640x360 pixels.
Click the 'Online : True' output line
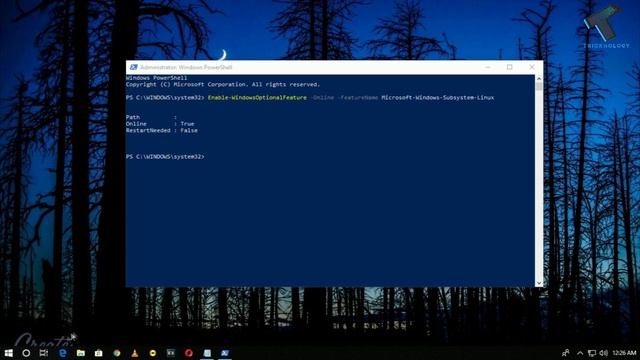(160, 124)
